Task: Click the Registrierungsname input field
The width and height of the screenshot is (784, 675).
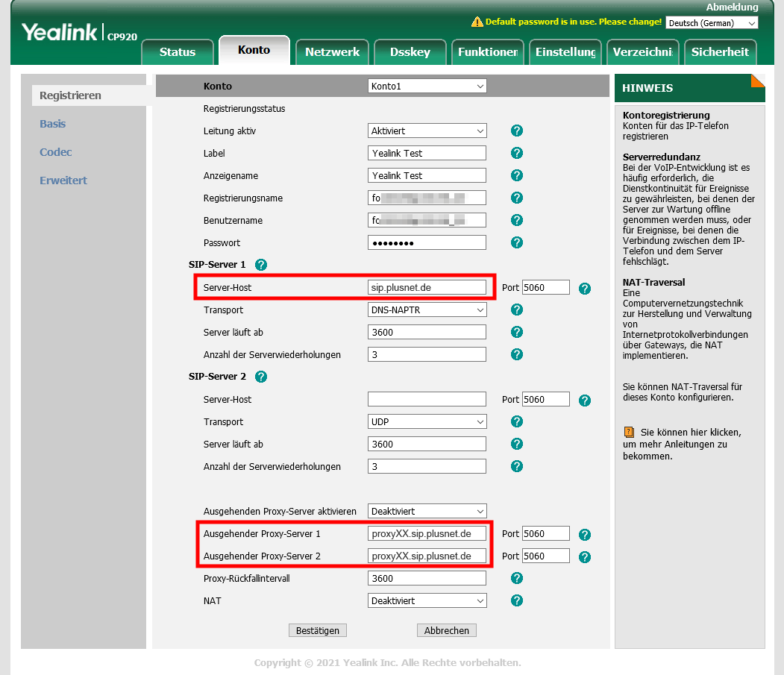Action: tap(427, 198)
